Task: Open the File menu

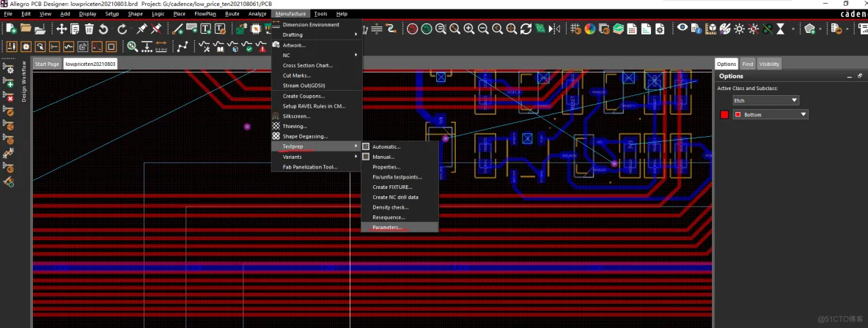Action: [8, 14]
